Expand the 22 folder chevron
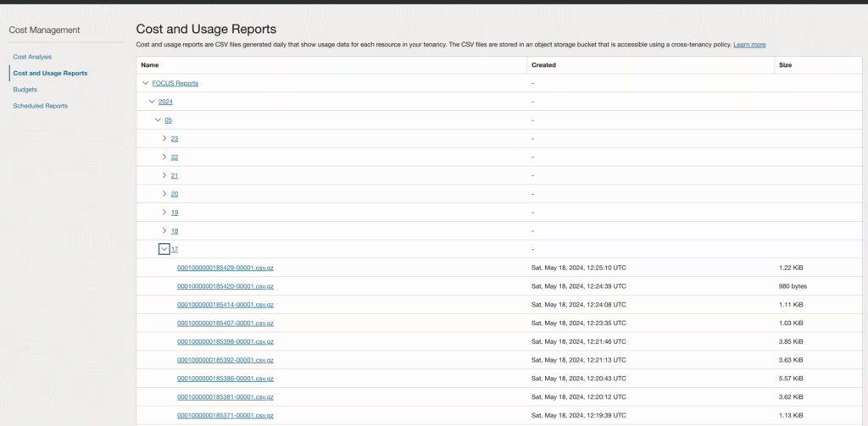Viewport: 868px width, 426px height. point(164,157)
